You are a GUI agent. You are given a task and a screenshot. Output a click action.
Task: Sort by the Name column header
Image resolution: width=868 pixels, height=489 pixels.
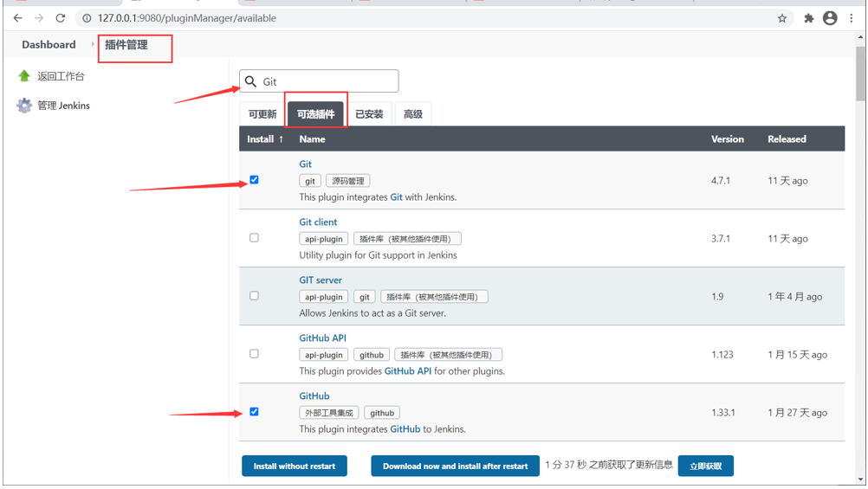click(x=312, y=138)
